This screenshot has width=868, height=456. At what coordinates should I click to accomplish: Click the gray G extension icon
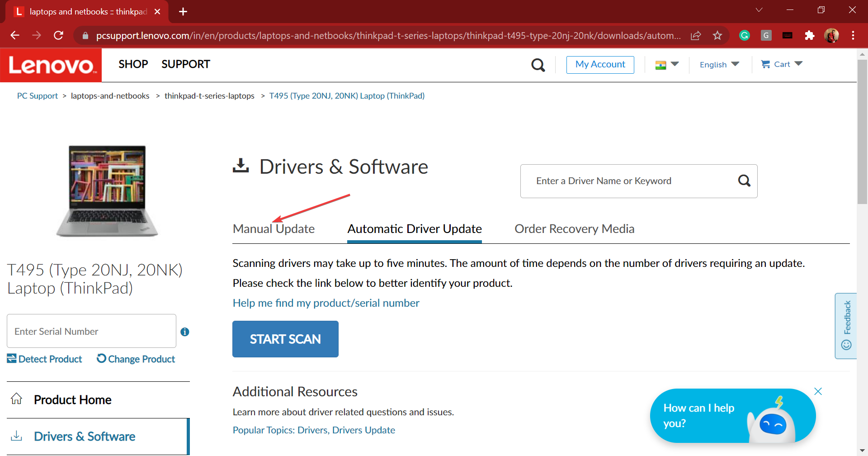(x=766, y=35)
